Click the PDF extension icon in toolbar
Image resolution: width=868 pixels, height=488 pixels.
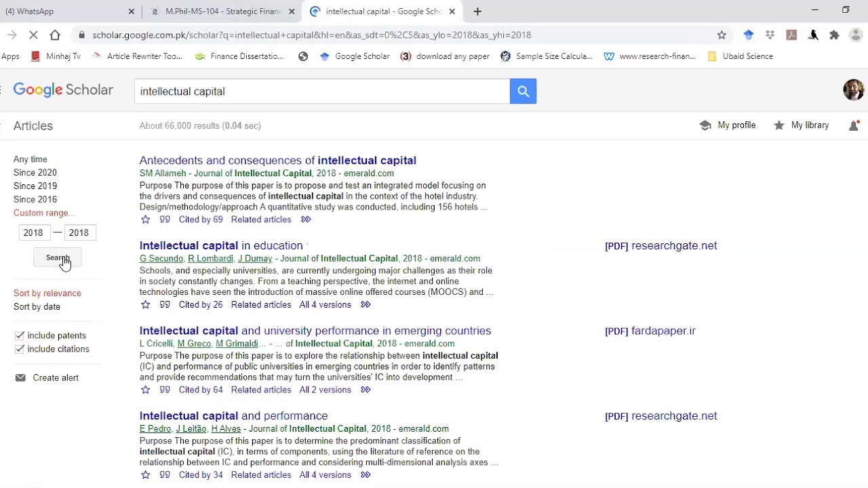791,35
